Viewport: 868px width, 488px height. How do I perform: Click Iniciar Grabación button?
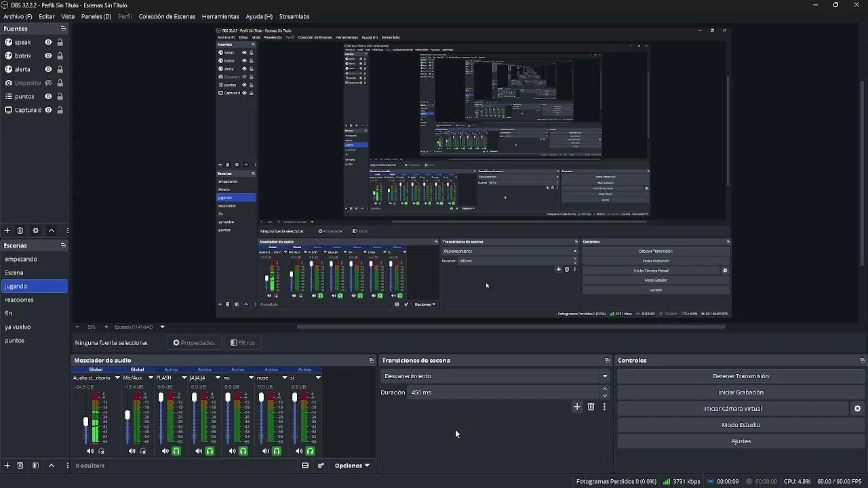[741, 392]
